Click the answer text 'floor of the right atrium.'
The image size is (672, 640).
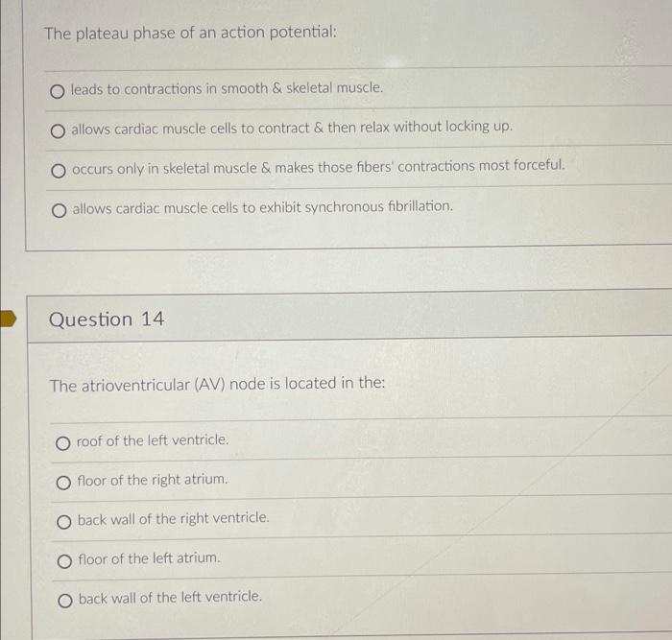coord(153,480)
